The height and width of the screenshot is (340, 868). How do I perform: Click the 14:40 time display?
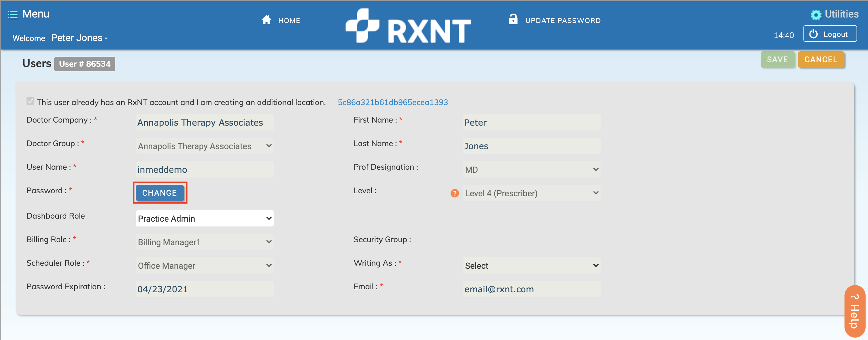click(784, 35)
